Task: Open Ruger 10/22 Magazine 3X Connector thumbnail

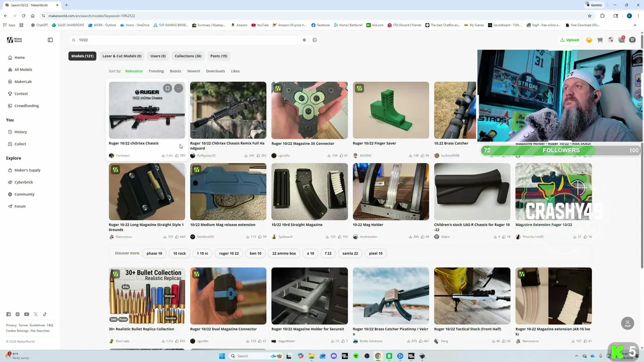Action: 309,110
